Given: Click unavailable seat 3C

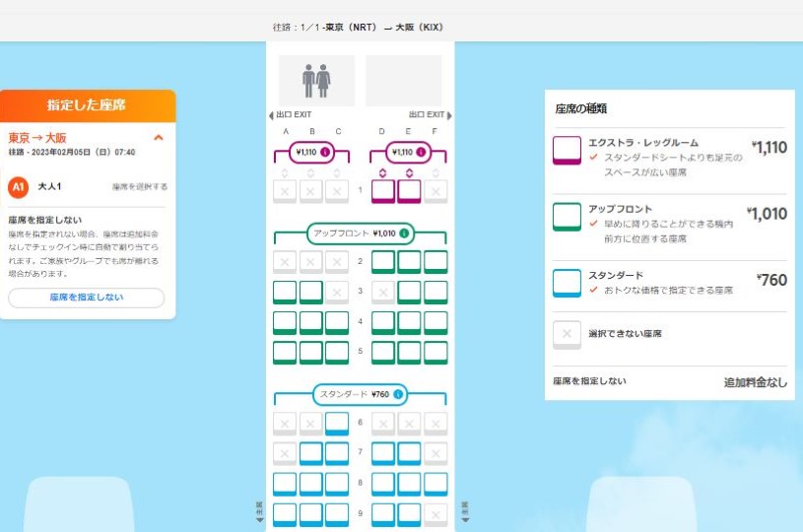Looking at the screenshot, I should point(337,293).
